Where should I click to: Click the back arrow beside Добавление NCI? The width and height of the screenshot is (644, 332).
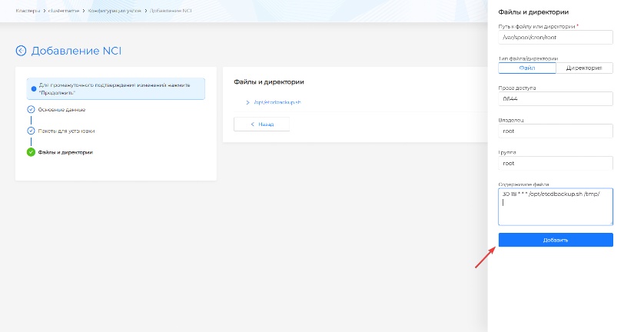(x=21, y=51)
